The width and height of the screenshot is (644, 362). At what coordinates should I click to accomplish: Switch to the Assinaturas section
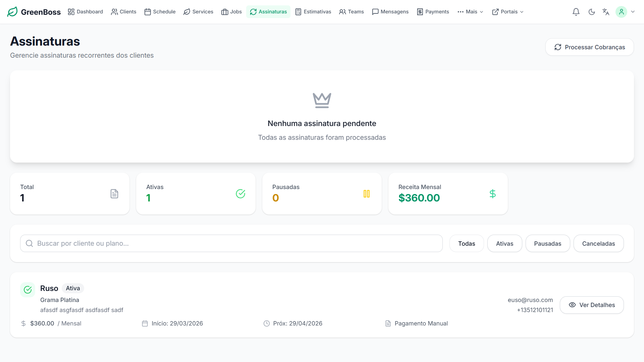pos(268,12)
